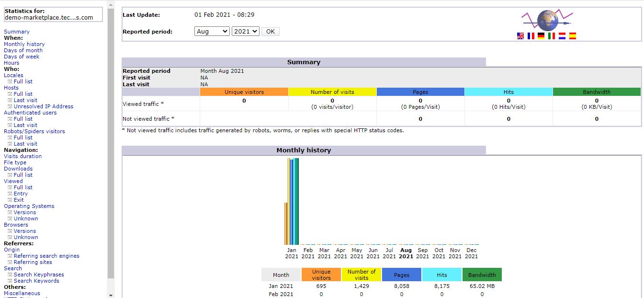Click the sidebar scroll down arrow

coord(111,295)
